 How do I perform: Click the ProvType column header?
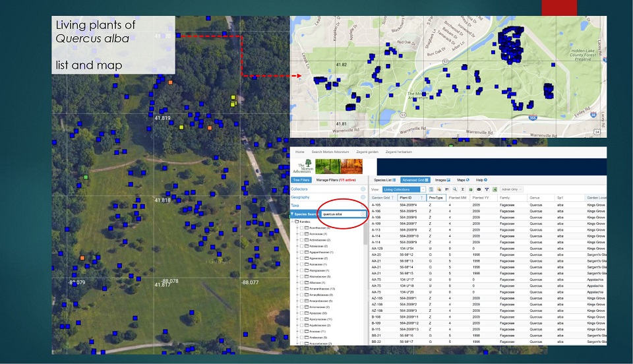[436, 198]
